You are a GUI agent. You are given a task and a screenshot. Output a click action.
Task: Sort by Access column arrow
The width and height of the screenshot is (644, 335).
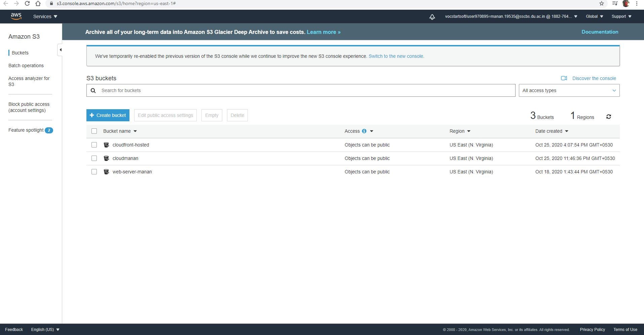point(371,131)
